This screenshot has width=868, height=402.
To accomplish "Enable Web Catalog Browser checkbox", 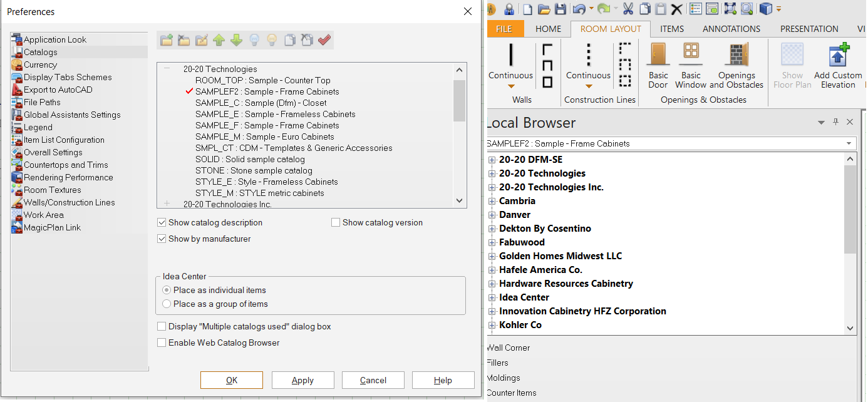I will [162, 343].
